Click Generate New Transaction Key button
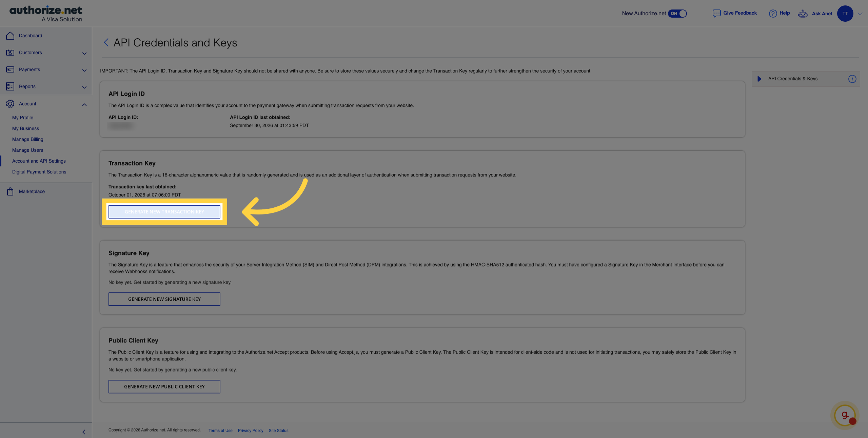Screen dimensions: 868x438 [x=164, y=212]
